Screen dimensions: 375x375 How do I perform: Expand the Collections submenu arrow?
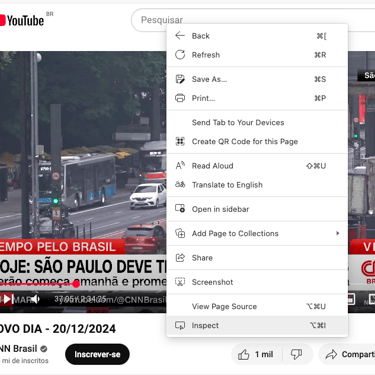point(338,233)
